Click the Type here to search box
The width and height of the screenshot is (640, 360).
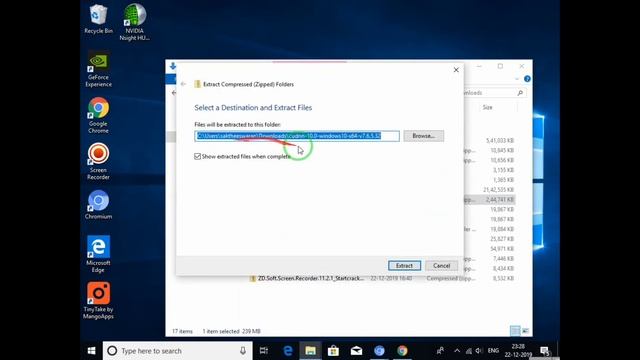click(178, 351)
